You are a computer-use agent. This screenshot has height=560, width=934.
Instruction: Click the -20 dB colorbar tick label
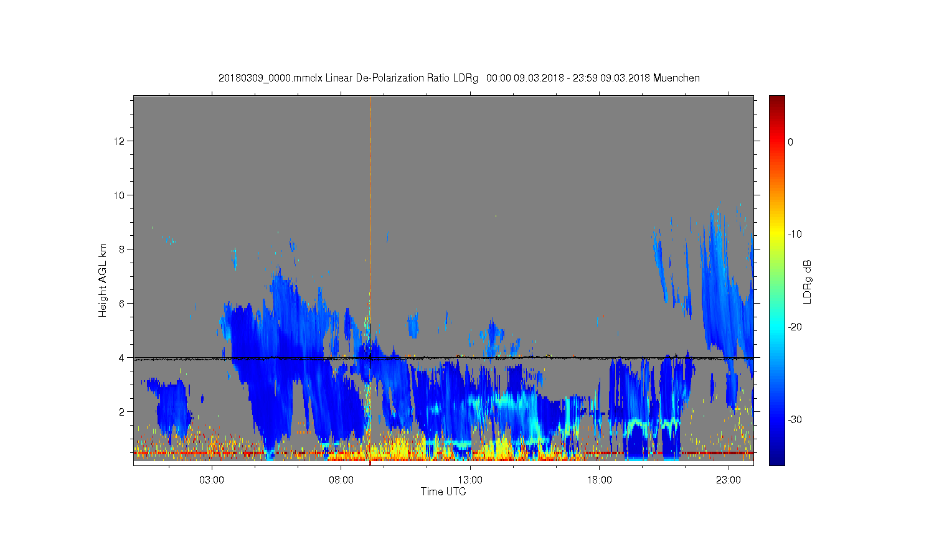[795, 327]
